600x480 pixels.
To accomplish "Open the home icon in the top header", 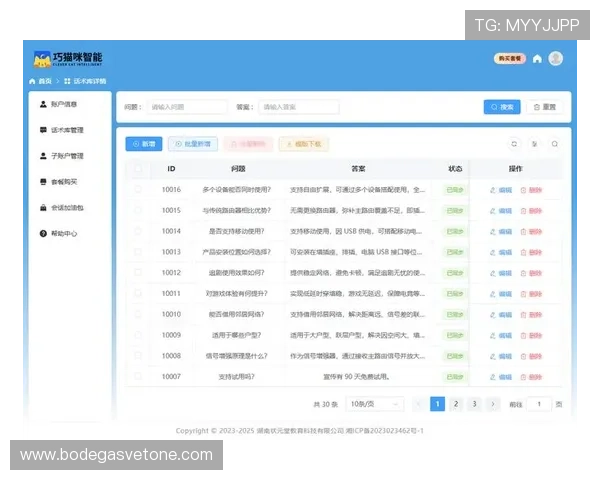I will point(537,59).
